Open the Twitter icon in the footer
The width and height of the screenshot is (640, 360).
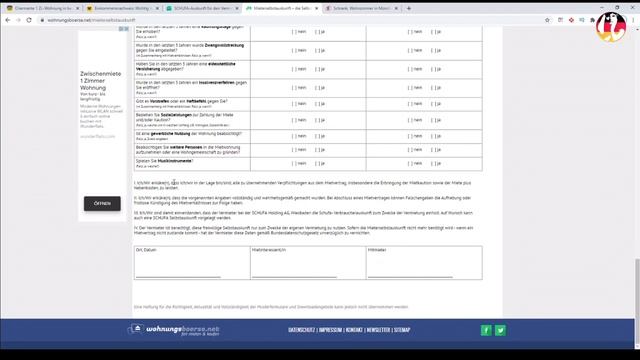[x=500, y=330]
